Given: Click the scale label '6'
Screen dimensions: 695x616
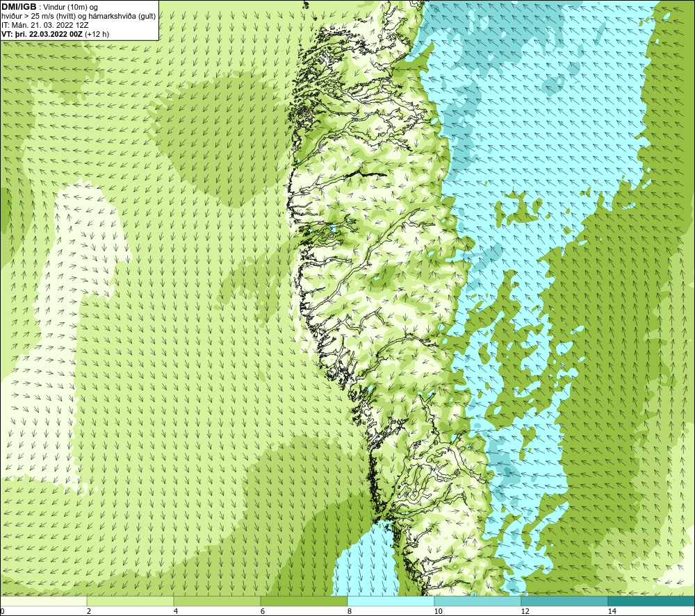Looking at the screenshot, I should coord(263,612).
